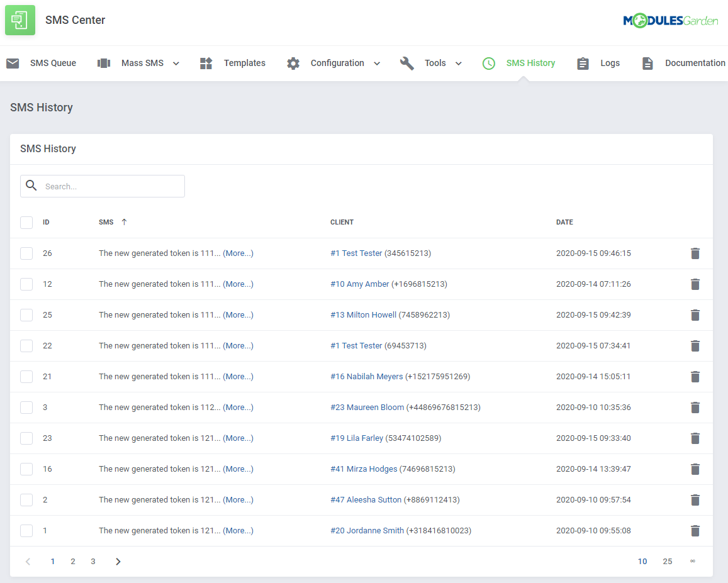Check the box for row ID 16

click(x=26, y=469)
